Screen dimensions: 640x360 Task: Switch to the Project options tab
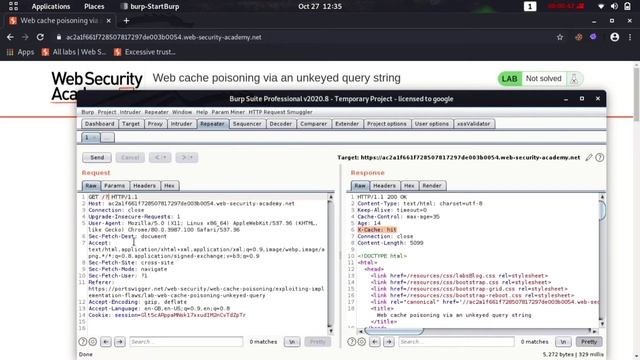pyautogui.click(x=387, y=124)
